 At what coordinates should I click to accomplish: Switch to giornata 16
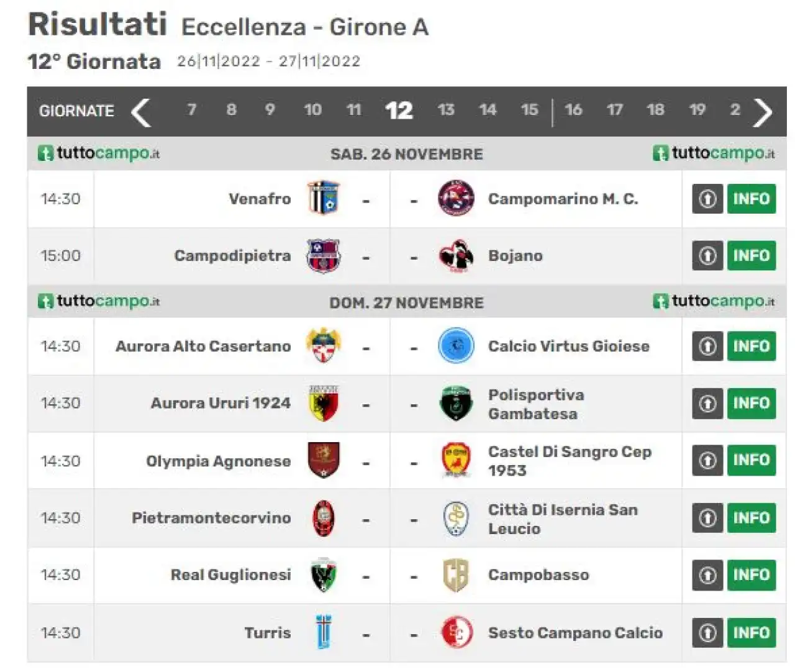pyautogui.click(x=573, y=110)
